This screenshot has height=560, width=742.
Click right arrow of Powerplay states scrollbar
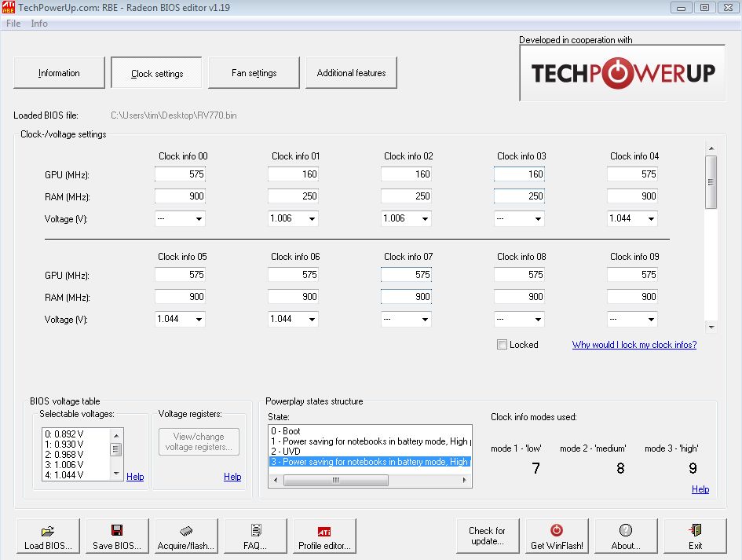click(x=465, y=480)
